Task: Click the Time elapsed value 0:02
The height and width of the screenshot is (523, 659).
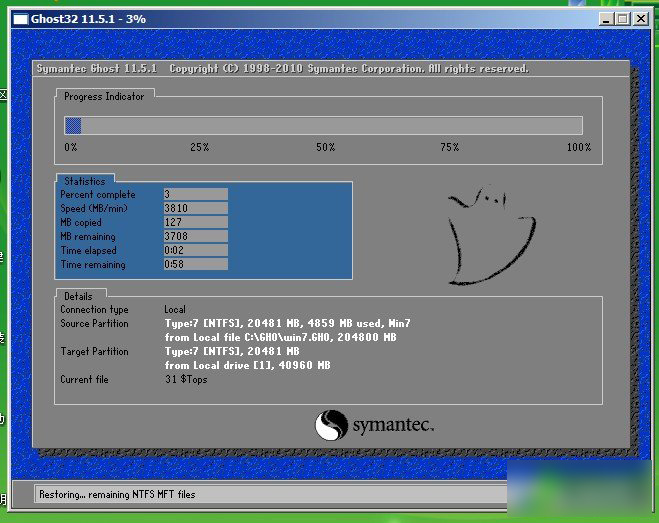Action: tap(196, 250)
